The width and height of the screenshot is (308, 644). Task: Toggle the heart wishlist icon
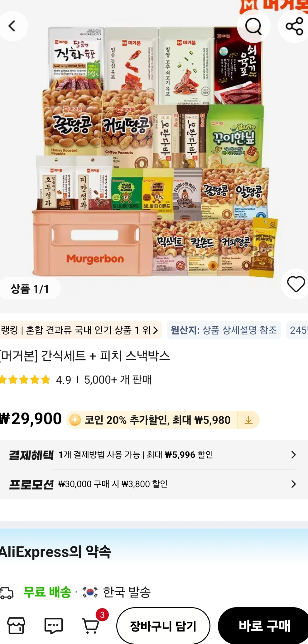(296, 284)
